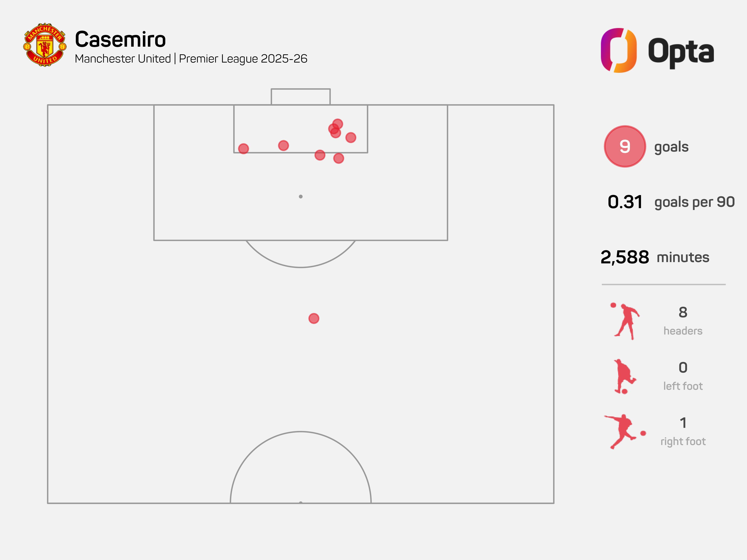
Task: Click the Premier League 2025-26 subtitle
Action: tap(243, 59)
